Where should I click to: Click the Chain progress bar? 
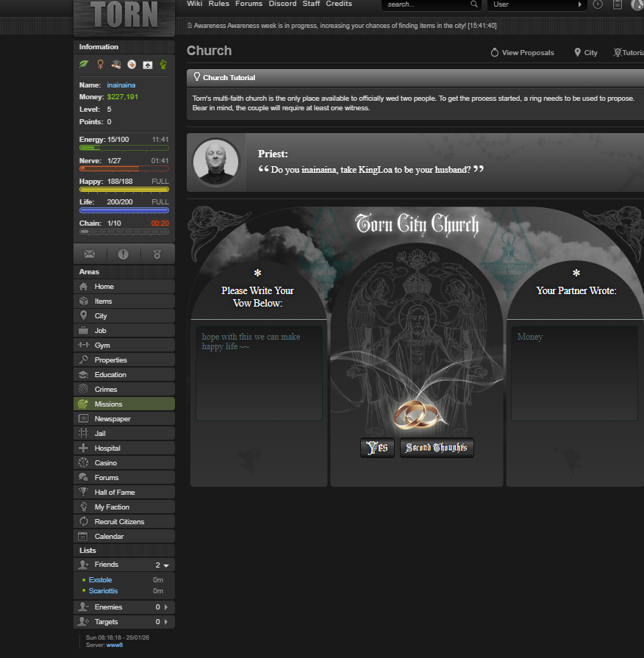click(124, 232)
